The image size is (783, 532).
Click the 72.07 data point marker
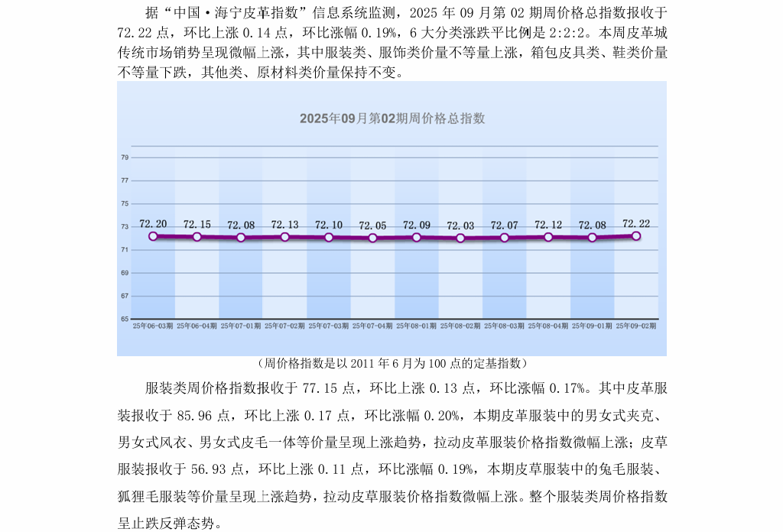point(505,238)
